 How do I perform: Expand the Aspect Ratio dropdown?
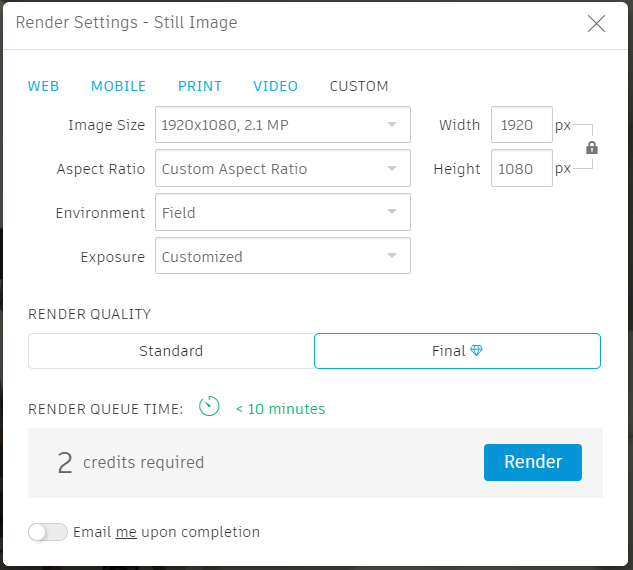282,169
